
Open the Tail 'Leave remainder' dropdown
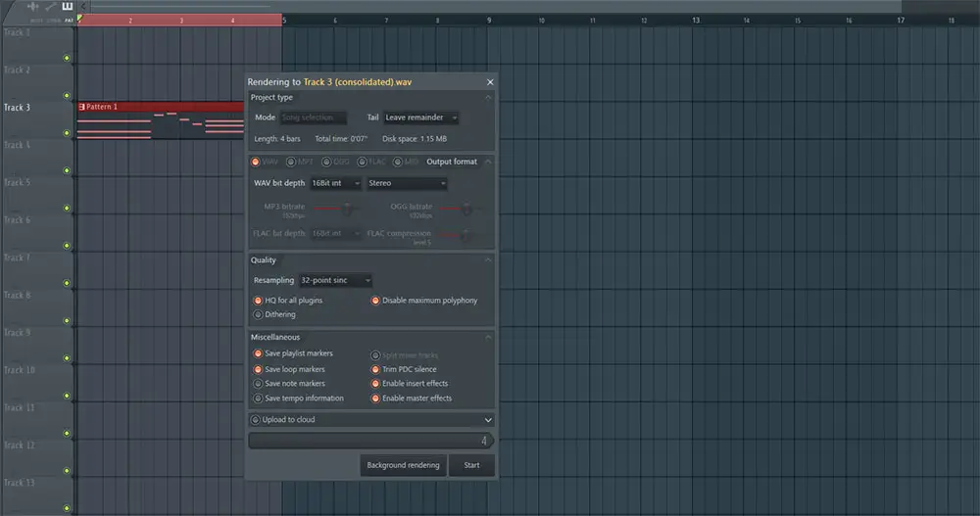click(420, 117)
